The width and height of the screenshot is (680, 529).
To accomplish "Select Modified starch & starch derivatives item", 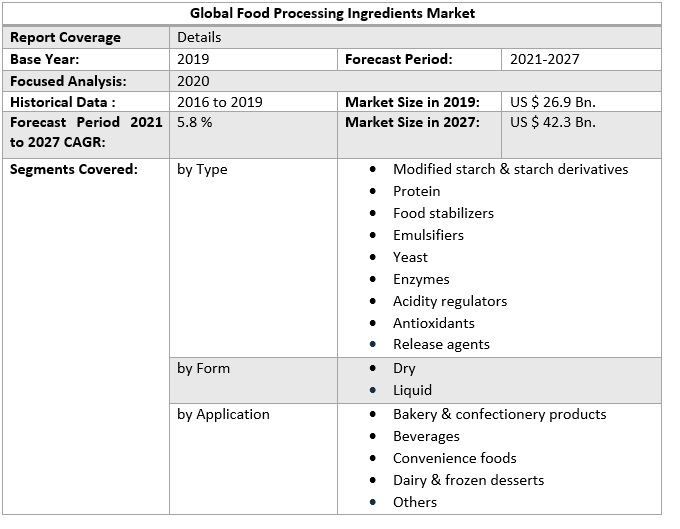I will pyautogui.click(x=510, y=169).
